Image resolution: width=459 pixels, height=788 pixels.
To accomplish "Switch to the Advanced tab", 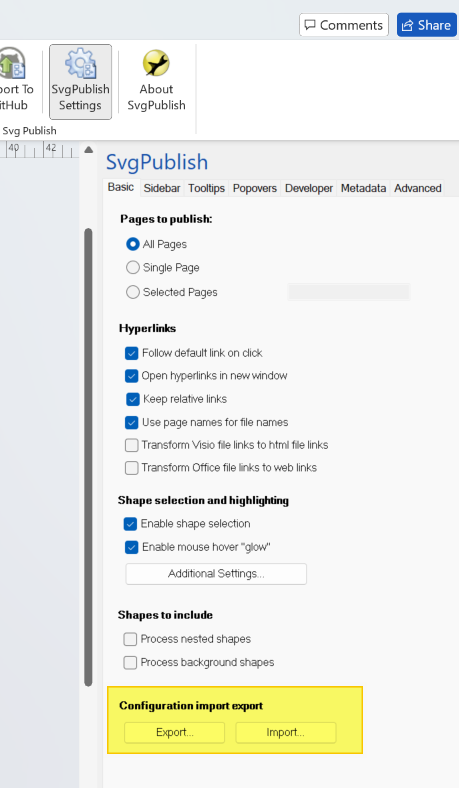I will tap(418, 188).
